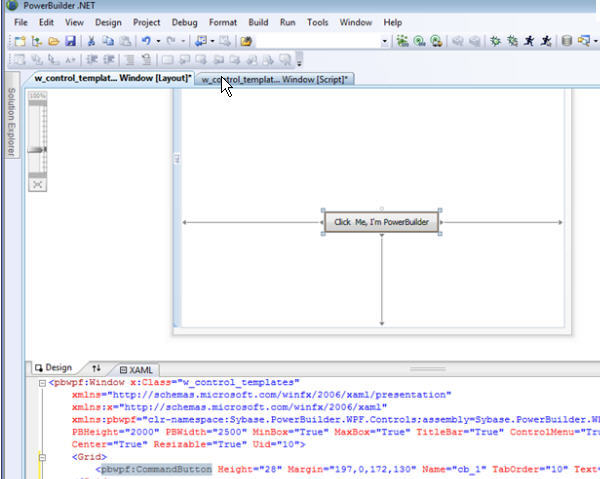
Task: Click the pbwpf:CommandButton tag in XAML
Action: tap(156, 469)
